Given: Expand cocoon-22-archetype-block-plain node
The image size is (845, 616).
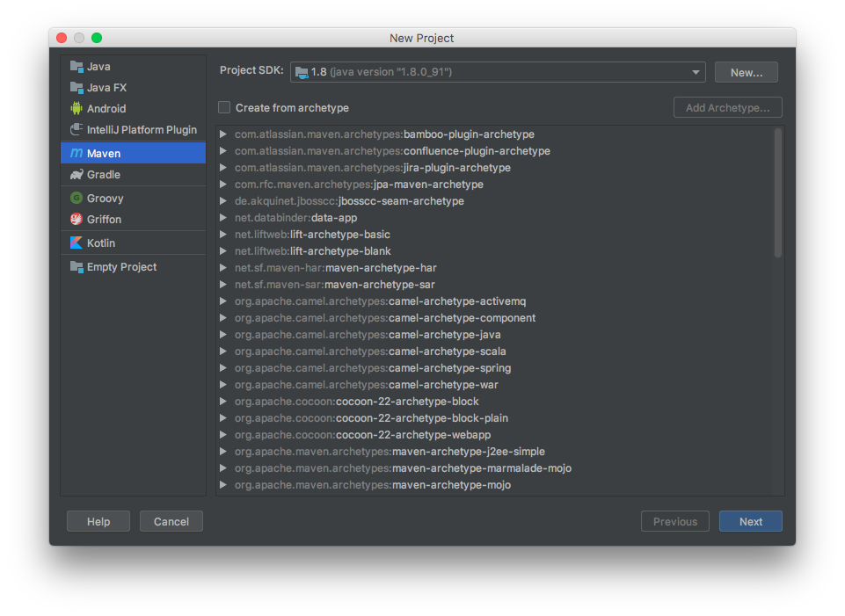Looking at the screenshot, I should (x=223, y=418).
